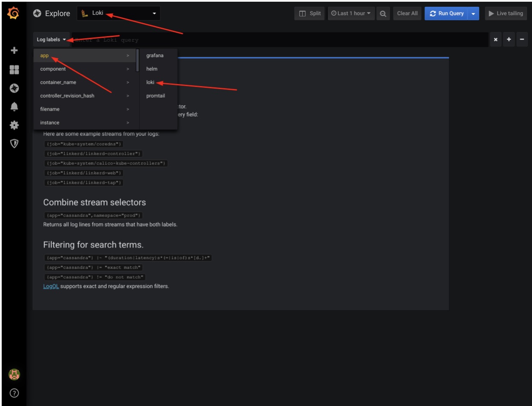Click example stream job linkerd/linkerd-web
The height and width of the screenshot is (406, 532).
pos(84,173)
